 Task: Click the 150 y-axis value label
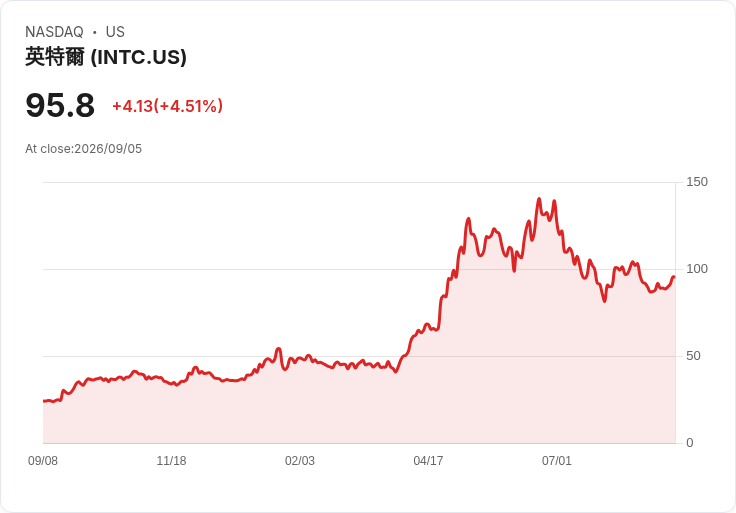pos(697,182)
